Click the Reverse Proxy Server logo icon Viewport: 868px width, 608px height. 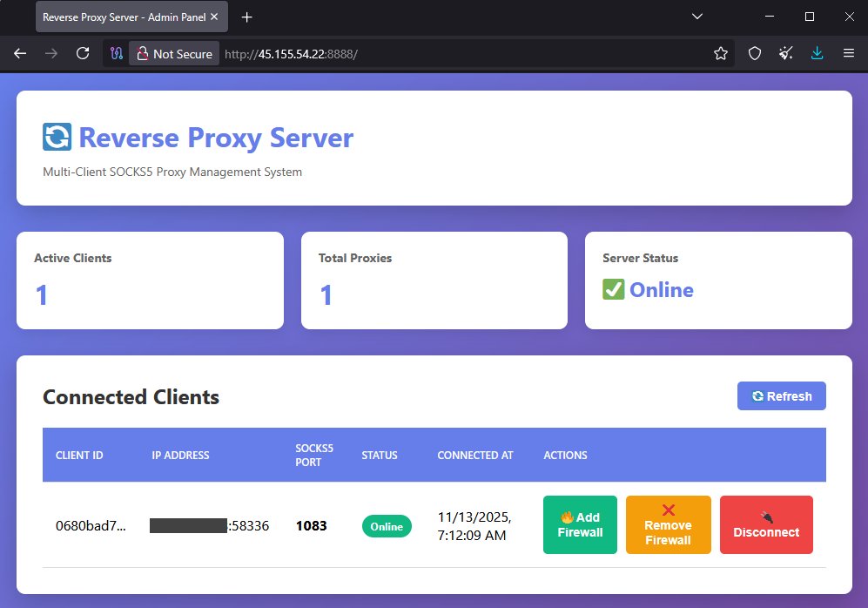(57, 137)
